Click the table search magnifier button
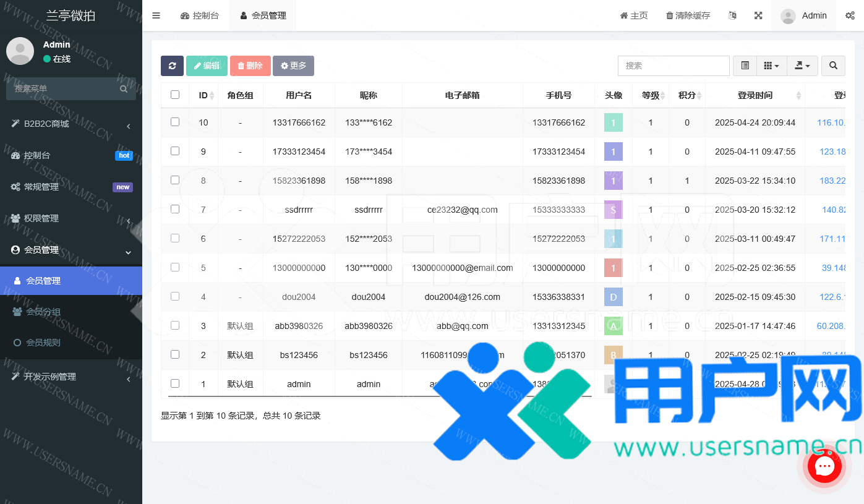Image resolution: width=864 pixels, height=504 pixels. (x=833, y=66)
